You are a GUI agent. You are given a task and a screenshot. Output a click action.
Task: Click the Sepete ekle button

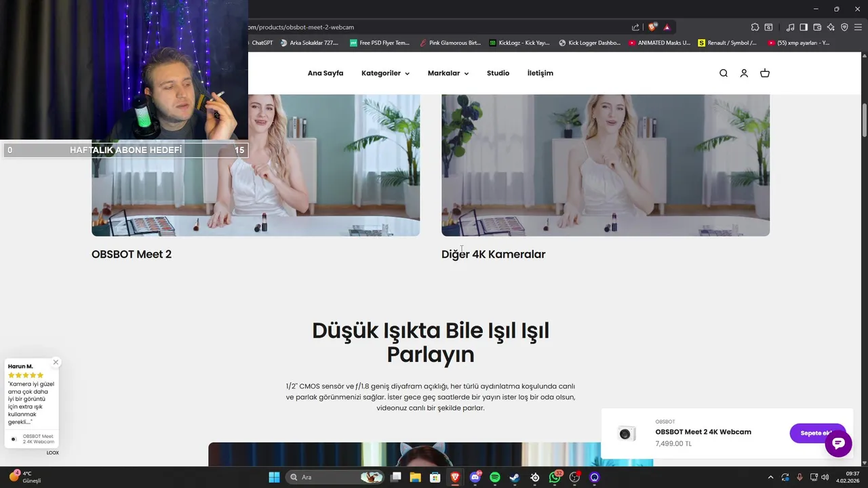point(818,433)
